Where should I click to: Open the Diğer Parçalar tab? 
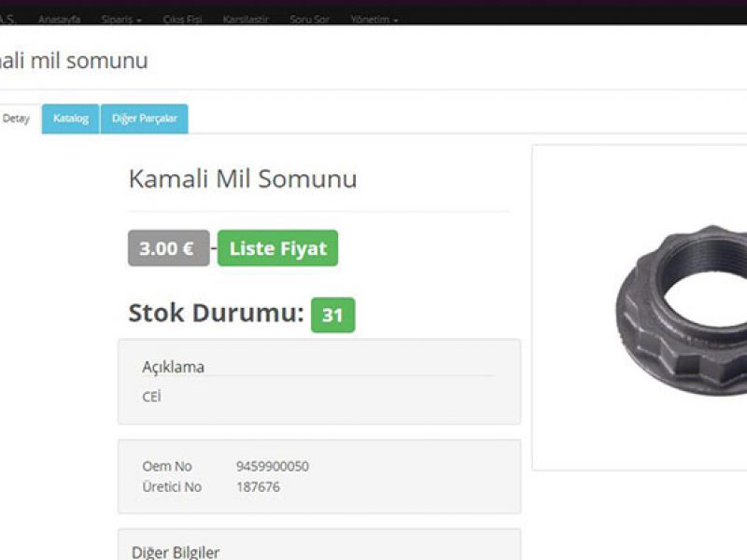click(x=145, y=119)
